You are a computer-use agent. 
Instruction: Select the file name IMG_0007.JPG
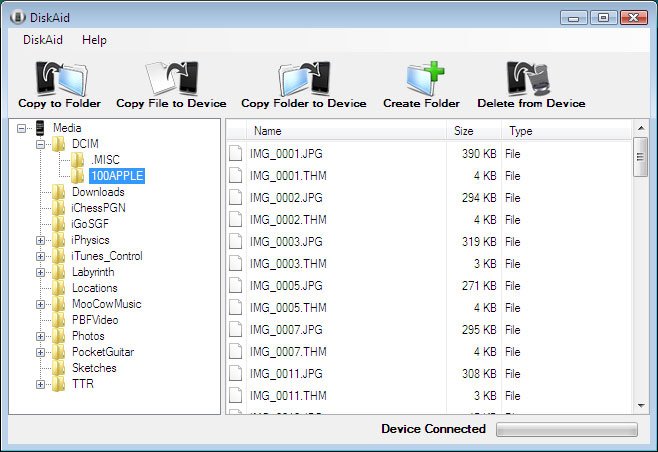pos(286,330)
